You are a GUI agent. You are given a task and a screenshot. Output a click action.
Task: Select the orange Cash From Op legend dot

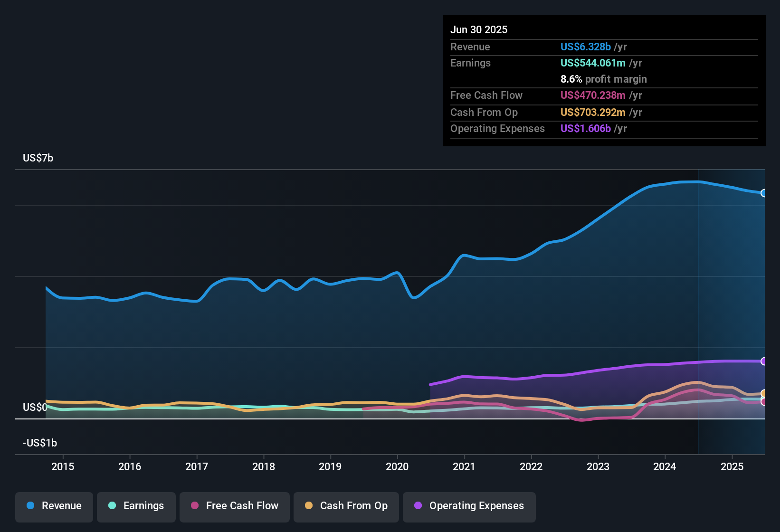pyautogui.click(x=308, y=506)
